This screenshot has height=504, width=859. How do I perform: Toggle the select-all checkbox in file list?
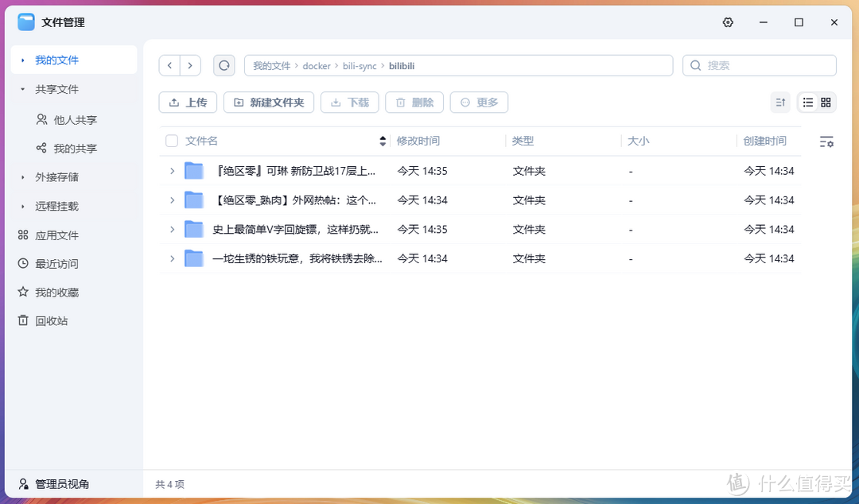pyautogui.click(x=172, y=140)
